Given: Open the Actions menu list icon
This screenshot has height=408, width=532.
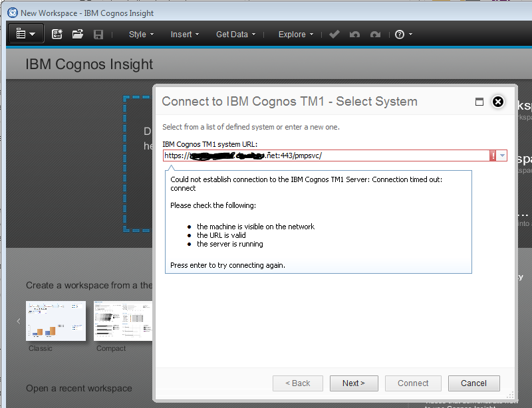Looking at the screenshot, I should click(26, 34).
